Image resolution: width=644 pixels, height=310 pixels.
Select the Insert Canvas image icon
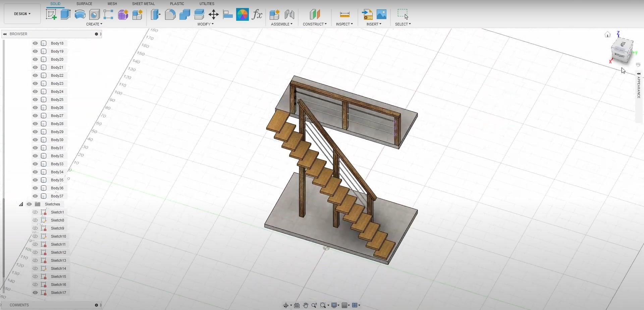(381, 14)
